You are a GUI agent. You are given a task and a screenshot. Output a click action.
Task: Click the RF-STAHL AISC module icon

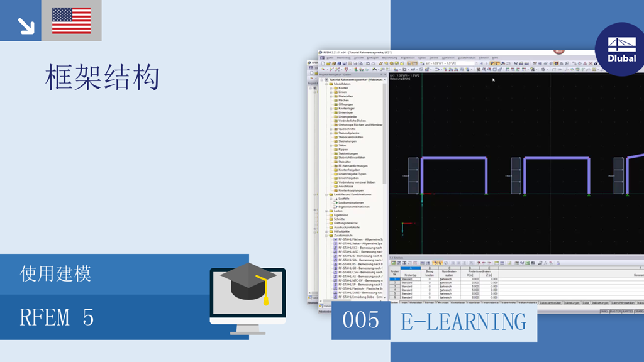[336, 251]
